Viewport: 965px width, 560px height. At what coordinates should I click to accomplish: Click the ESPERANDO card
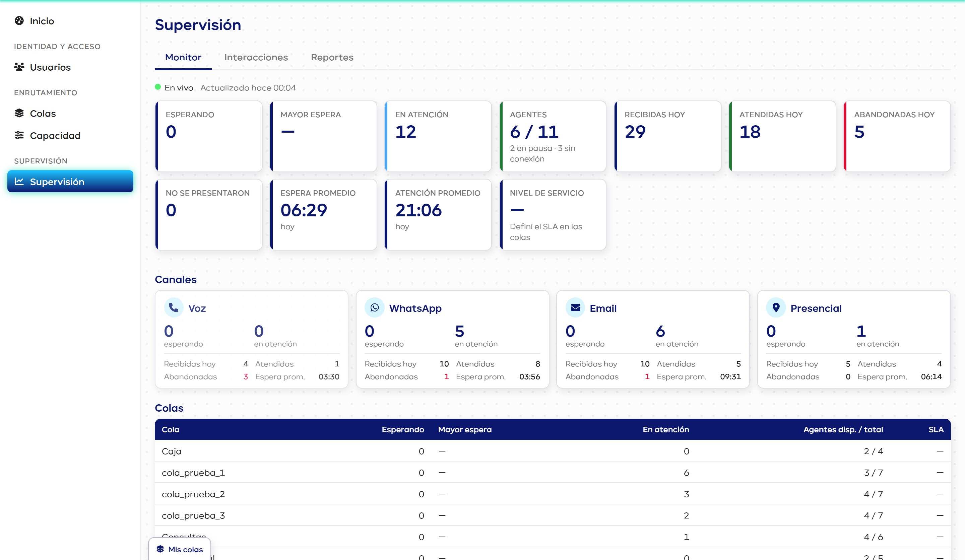tap(209, 136)
